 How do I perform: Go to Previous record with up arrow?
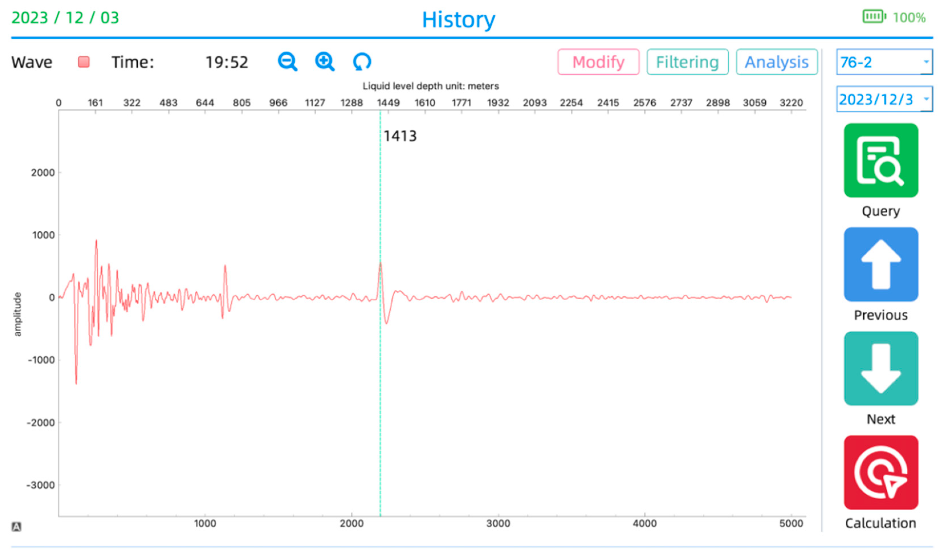(880, 264)
